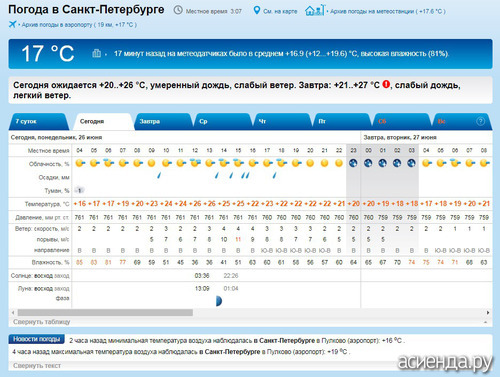Click the humidity value 85
Image resolution: width=500 pixels, height=377 pixels.
tap(79, 262)
